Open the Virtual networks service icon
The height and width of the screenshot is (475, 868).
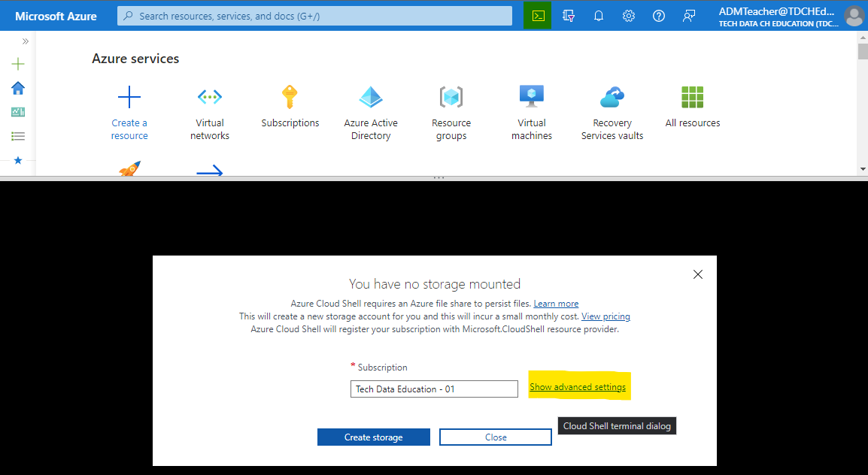(x=210, y=97)
